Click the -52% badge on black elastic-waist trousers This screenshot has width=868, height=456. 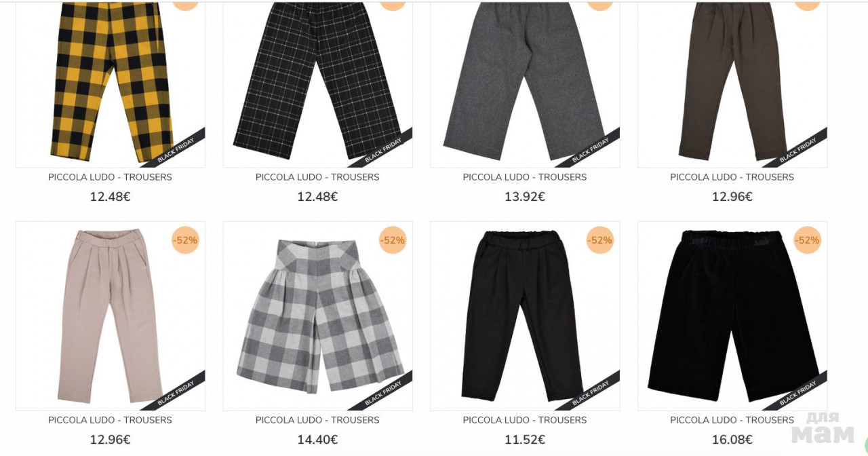[600, 240]
